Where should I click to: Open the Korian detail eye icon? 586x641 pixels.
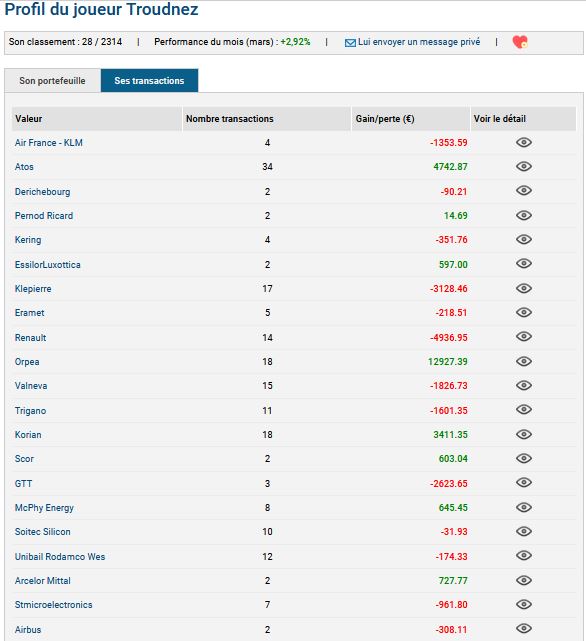point(523,434)
